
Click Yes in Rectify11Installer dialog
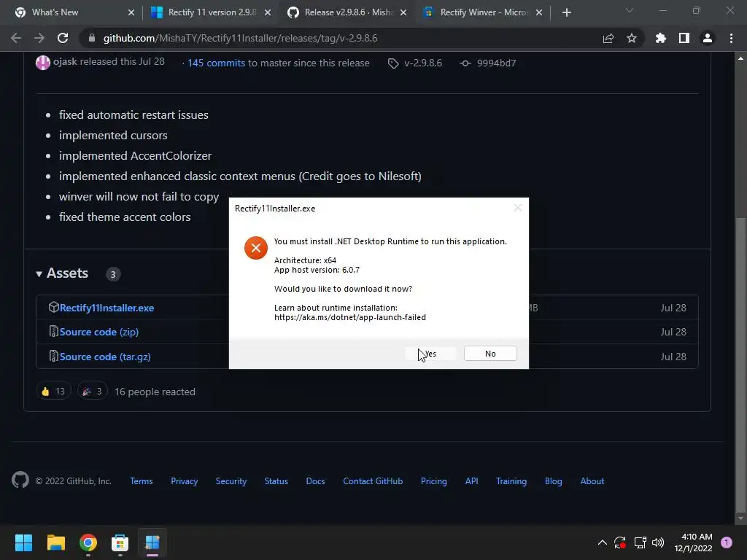point(430,354)
